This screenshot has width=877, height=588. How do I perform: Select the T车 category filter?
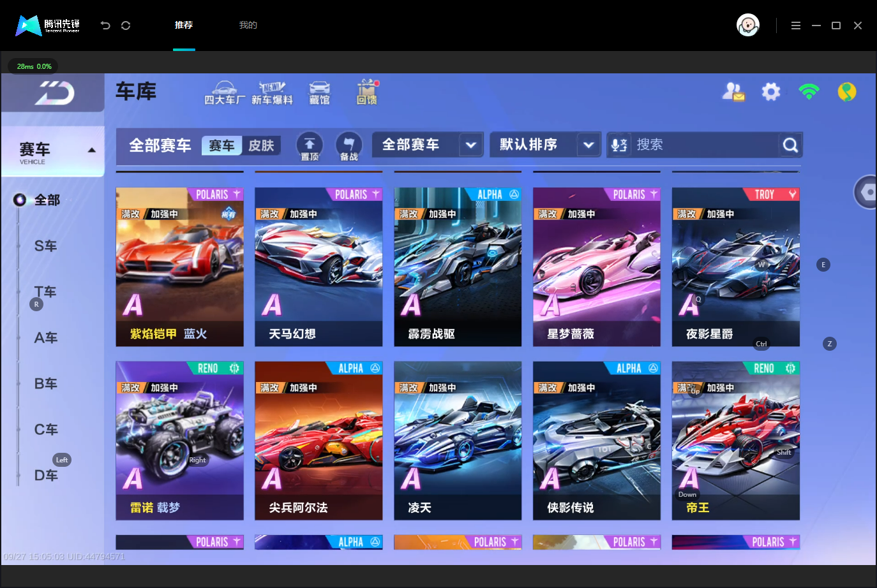click(x=46, y=292)
